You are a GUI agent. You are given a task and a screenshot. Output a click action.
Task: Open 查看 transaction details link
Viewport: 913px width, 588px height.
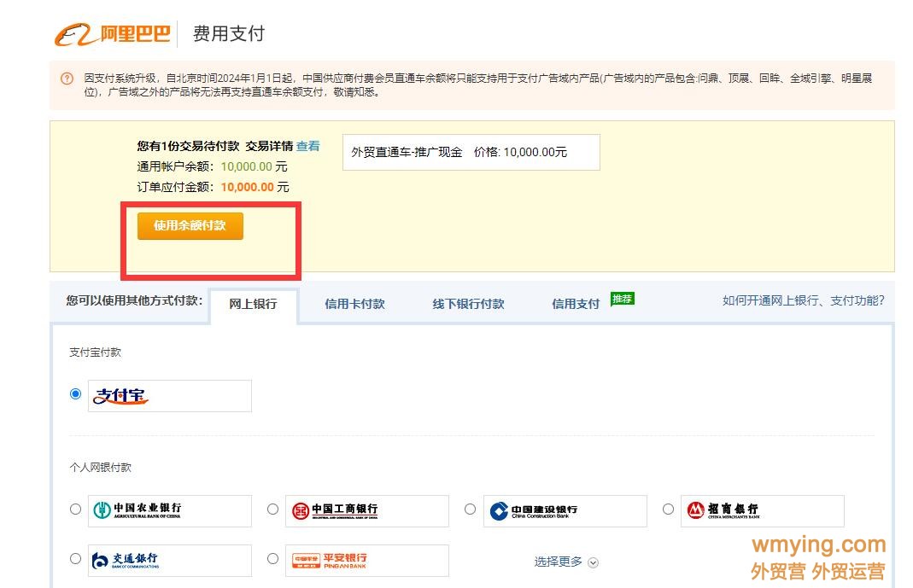pyautogui.click(x=308, y=146)
